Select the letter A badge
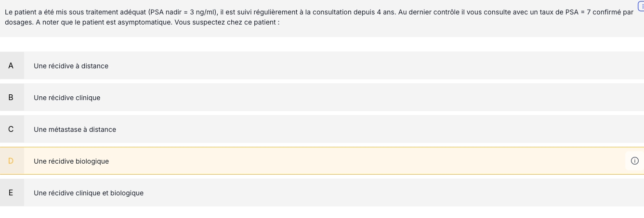The width and height of the screenshot is (644, 218). [12, 65]
